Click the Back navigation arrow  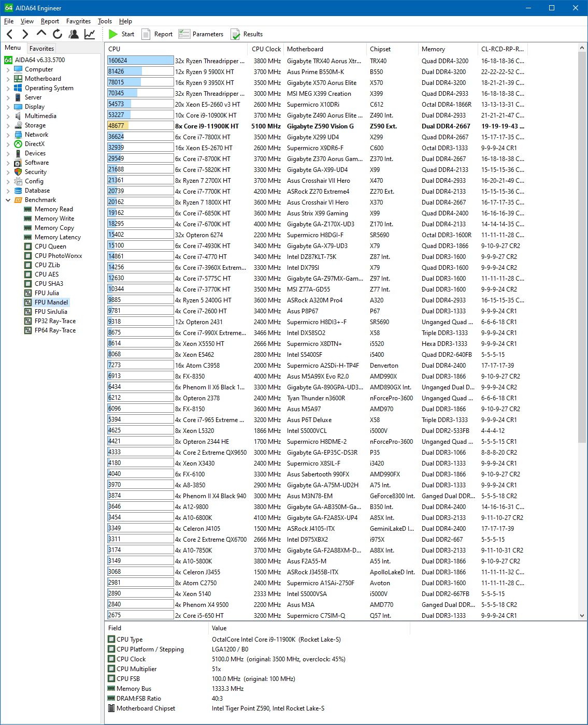point(10,34)
